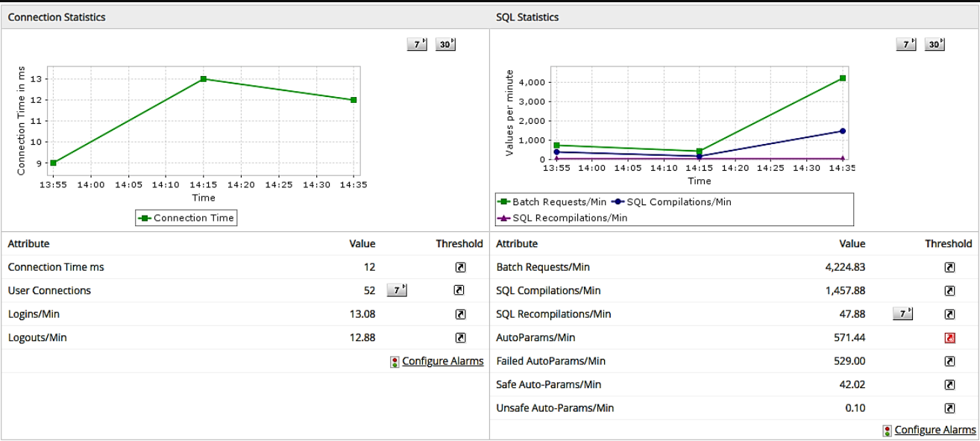Open 30-day report for SQL Statistics graph

(x=934, y=45)
